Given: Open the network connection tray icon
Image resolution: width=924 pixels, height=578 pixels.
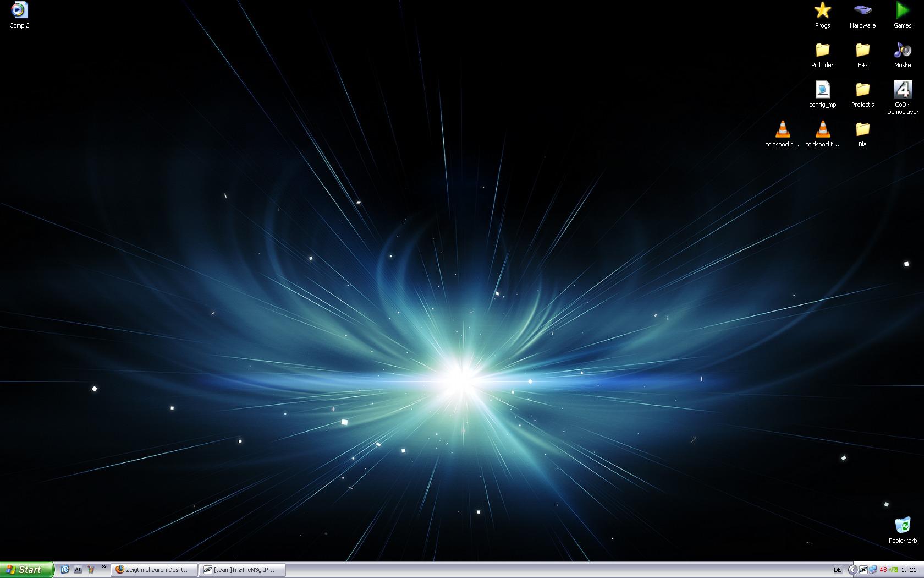Looking at the screenshot, I should point(873,570).
